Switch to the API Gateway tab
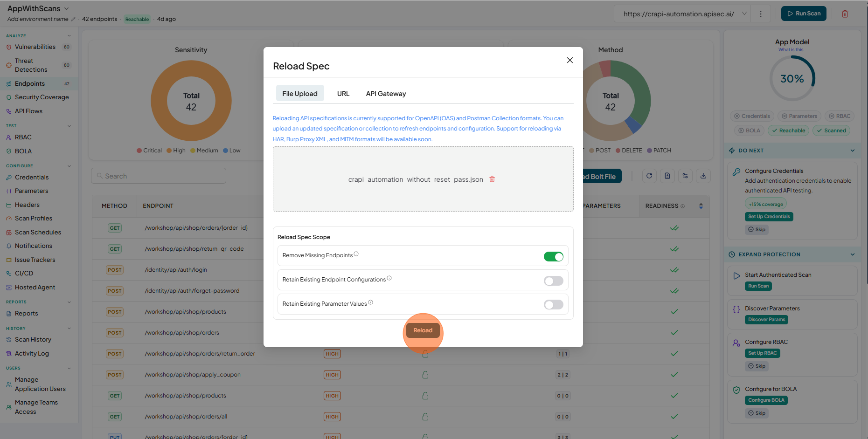Screen dimensions: 868x439 (386, 94)
